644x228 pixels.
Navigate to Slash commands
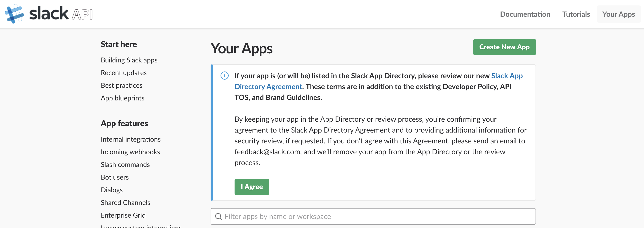(125, 165)
